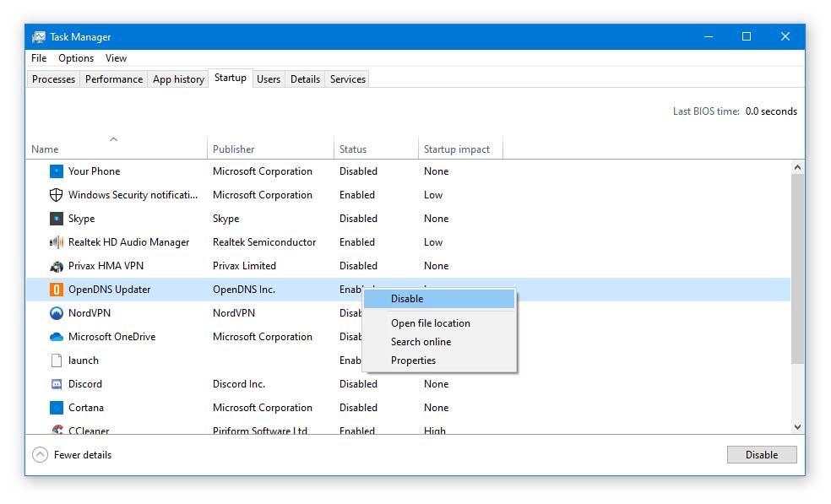Maximize the Task Manager window

[747, 36]
